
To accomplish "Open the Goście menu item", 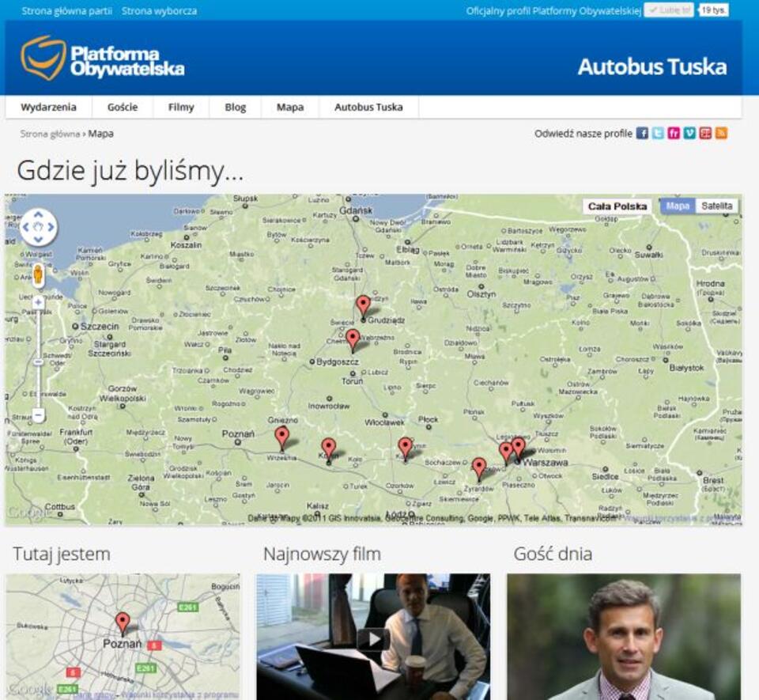I will (123, 107).
